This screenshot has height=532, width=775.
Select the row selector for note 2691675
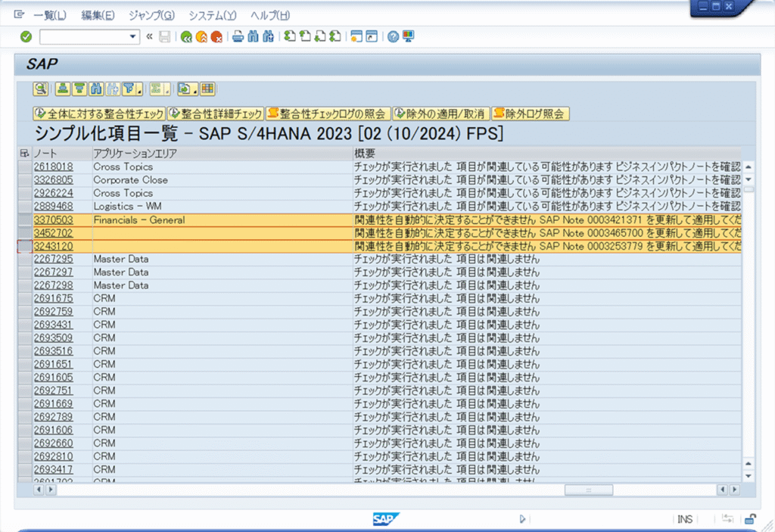pyautogui.click(x=25, y=299)
